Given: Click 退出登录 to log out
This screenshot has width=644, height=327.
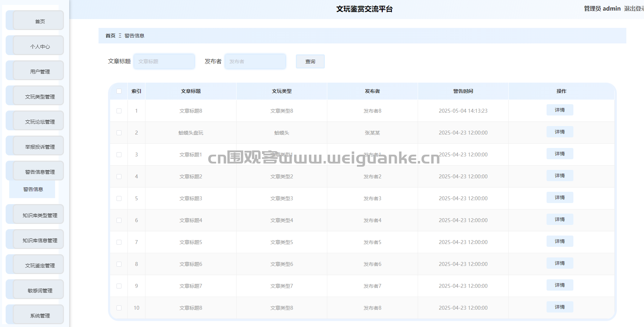Looking at the screenshot, I should pyautogui.click(x=633, y=8).
